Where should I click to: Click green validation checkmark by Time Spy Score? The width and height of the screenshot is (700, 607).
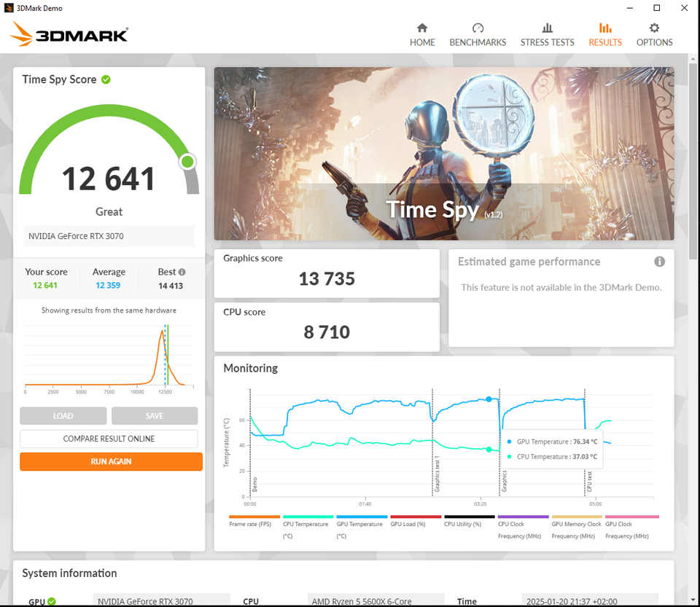pos(106,79)
